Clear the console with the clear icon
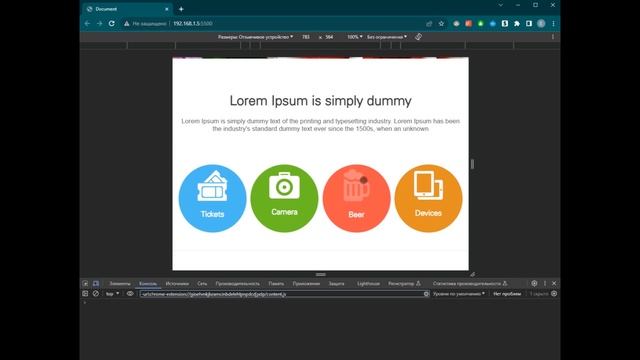Viewport: 640px width, 360px height. pyautogui.click(x=96, y=293)
